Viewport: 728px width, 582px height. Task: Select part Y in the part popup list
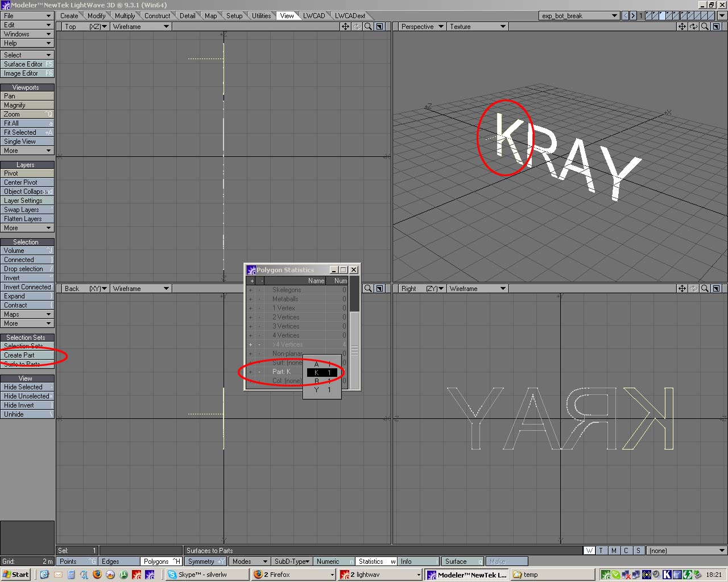(322, 390)
